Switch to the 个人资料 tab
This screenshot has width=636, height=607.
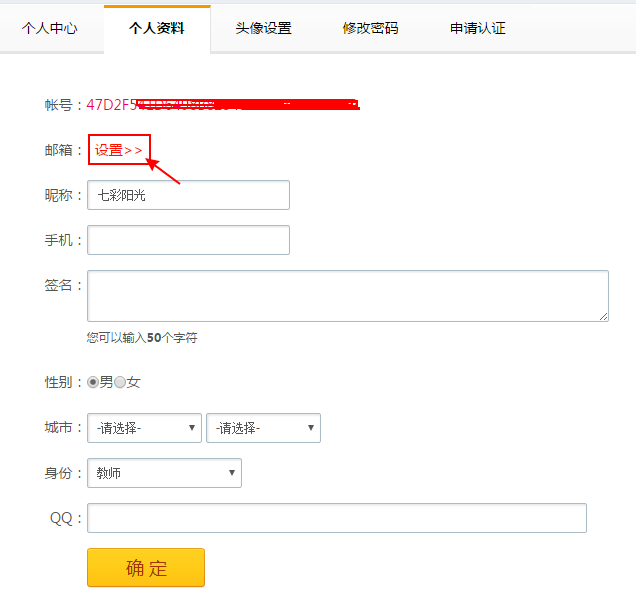pyautogui.click(x=157, y=28)
